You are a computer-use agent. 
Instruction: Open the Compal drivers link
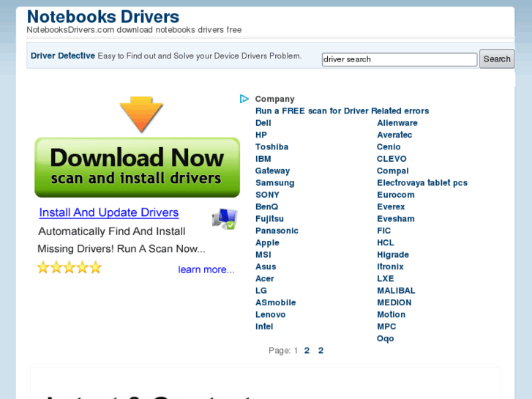click(392, 171)
